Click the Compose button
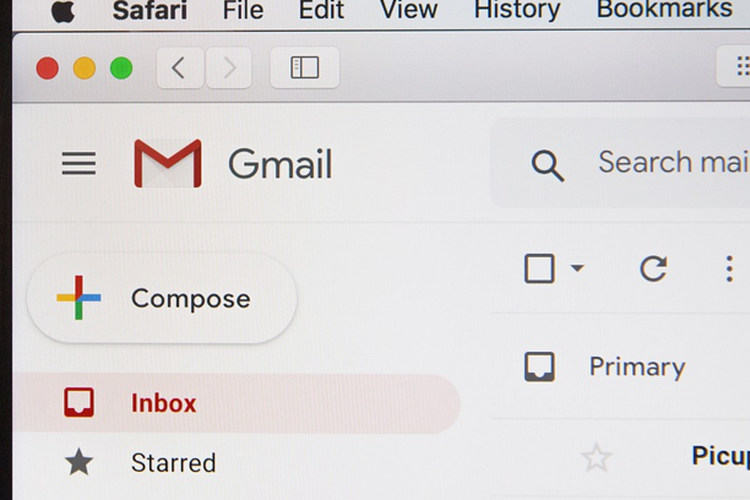 tap(162, 299)
